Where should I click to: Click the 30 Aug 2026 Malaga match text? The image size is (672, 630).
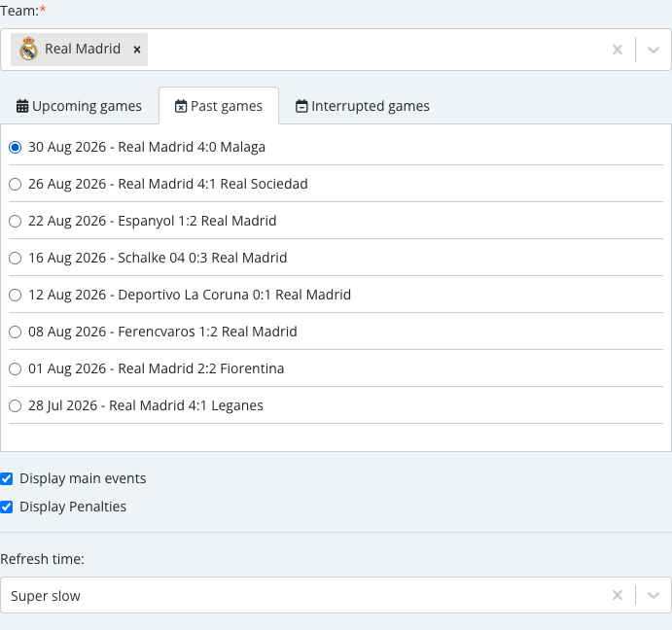[x=147, y=147]
